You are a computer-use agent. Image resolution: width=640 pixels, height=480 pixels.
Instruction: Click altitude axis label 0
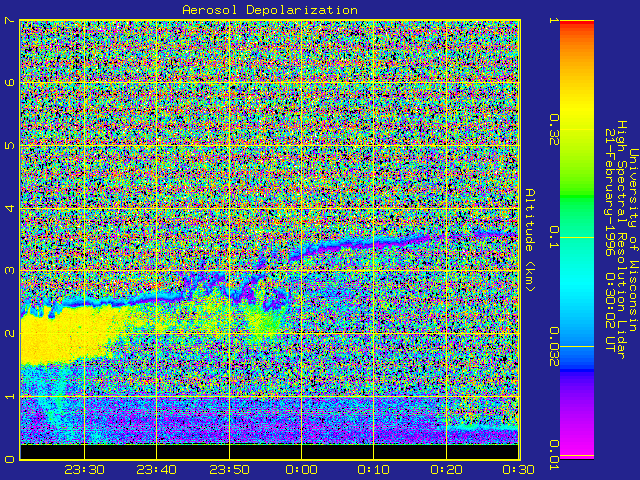coord(9,459)
